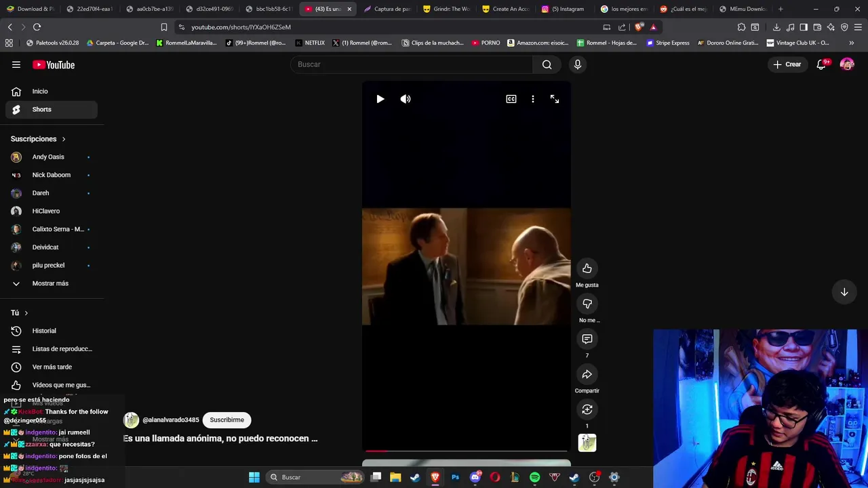The image size is (868, 488).
Task: Share the Short via Compartir
Action: coord(587,374)
